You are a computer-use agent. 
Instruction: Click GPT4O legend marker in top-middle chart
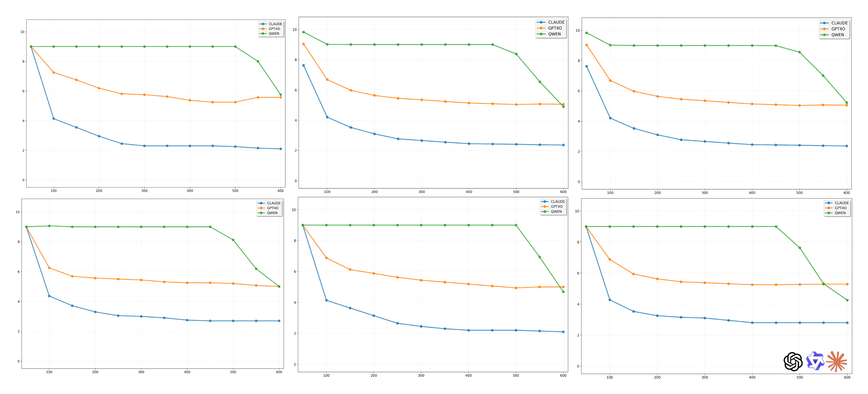541,28
